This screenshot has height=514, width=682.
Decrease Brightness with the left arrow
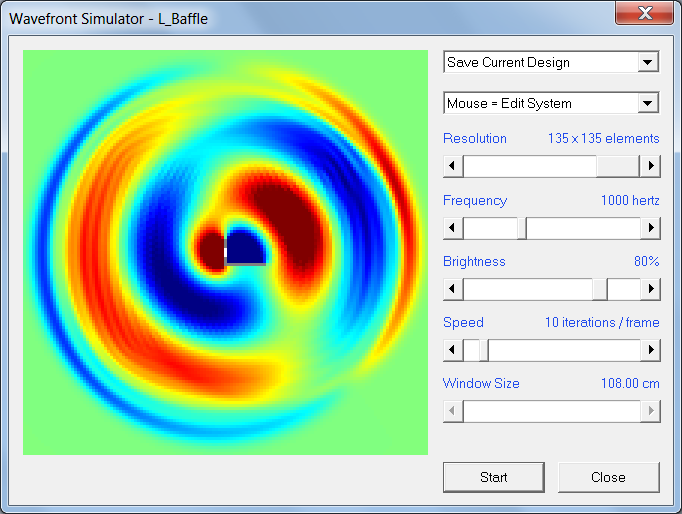(453, 289)
